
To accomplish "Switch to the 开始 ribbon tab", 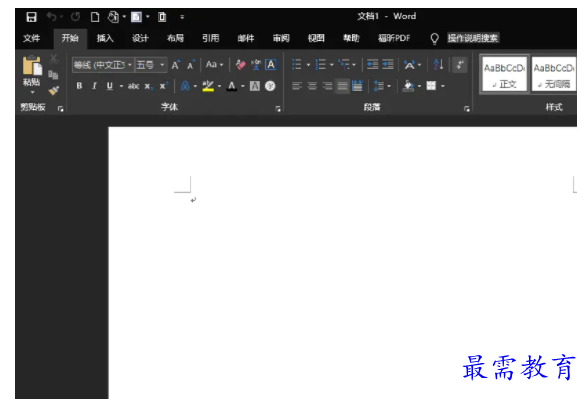I will 70,38.
